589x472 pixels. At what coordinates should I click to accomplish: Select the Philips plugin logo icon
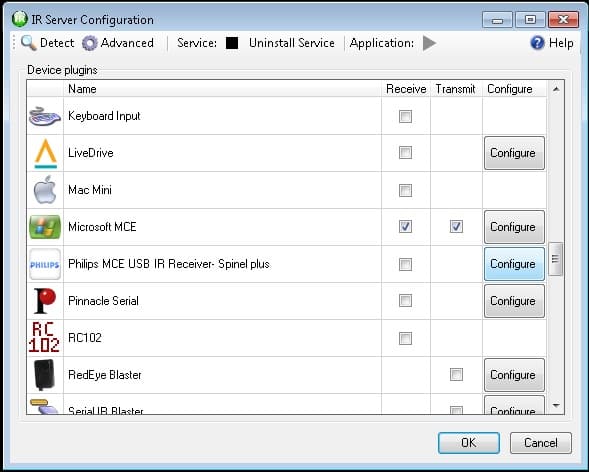point(45,264)
